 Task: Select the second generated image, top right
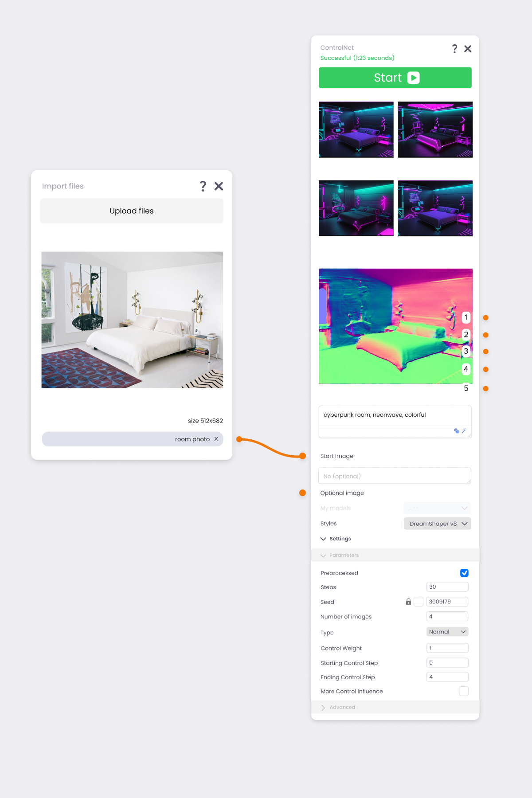click(435, 129)
